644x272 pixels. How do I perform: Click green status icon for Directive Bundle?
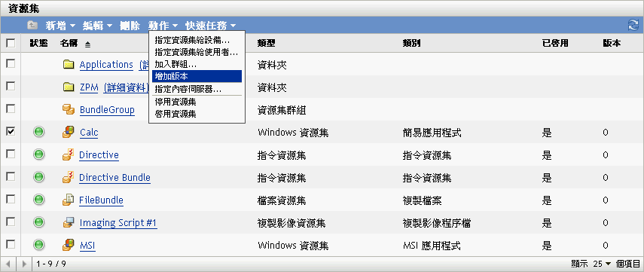(x=38, y=177)
